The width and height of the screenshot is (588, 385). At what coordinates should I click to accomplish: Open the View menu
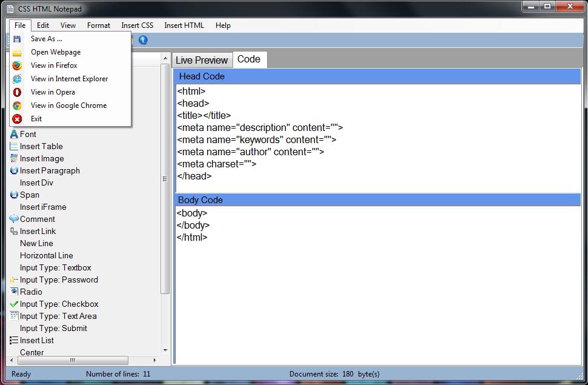tap(68, 25)
